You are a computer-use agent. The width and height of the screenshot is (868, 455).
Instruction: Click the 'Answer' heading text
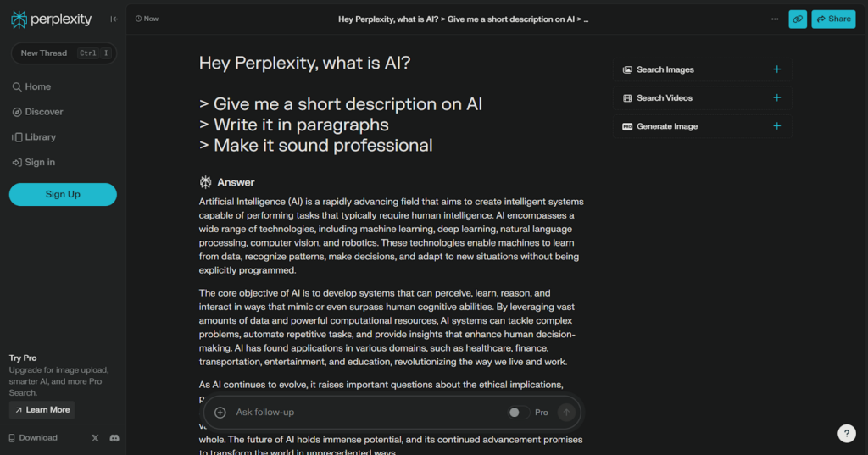click(236, 182)
